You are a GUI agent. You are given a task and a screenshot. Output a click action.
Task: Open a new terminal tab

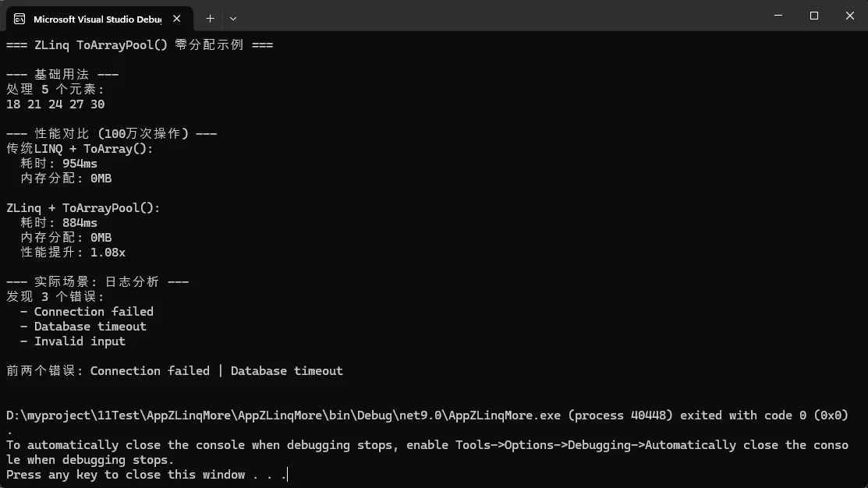tap(210, 18)
